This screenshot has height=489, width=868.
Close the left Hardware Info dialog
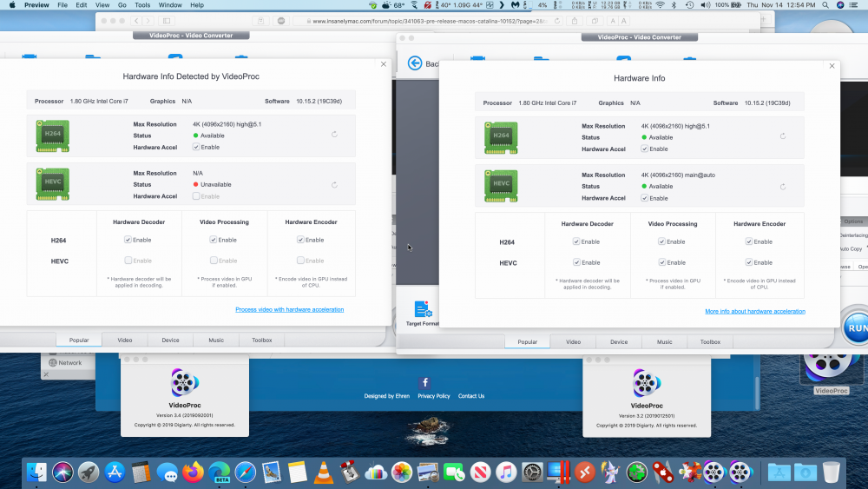click(x=384, y=64)
